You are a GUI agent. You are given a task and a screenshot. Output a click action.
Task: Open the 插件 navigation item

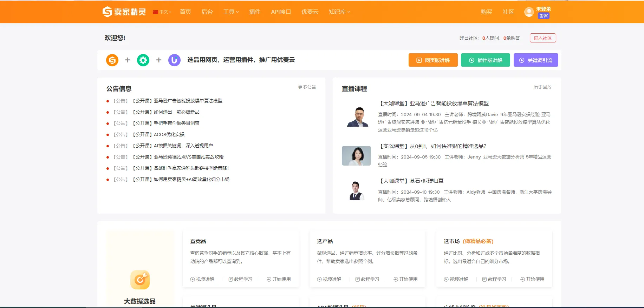click(255, 12)
